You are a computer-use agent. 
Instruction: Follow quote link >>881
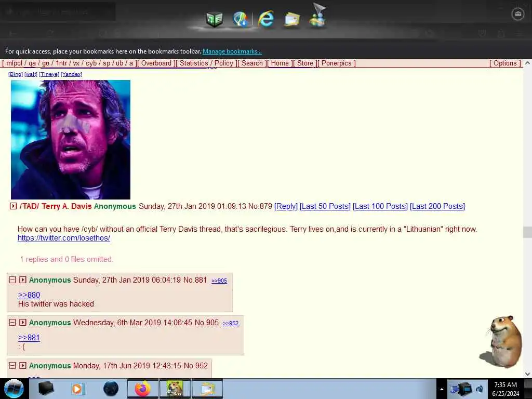pos(29,338)
